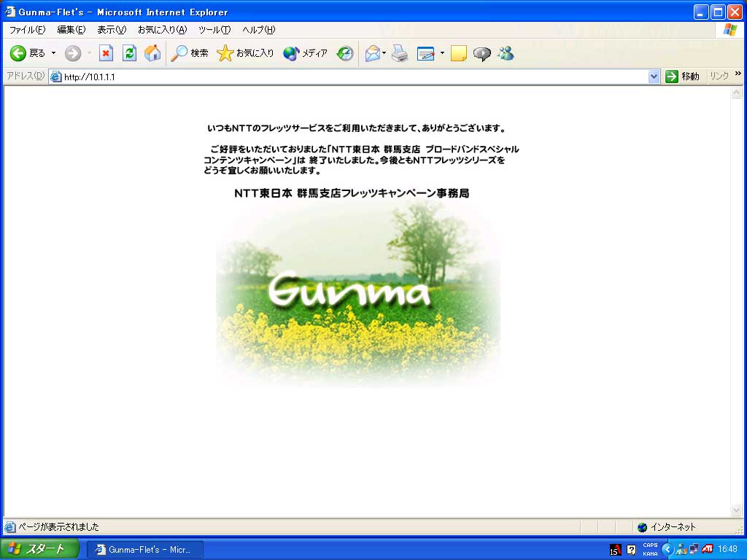Viewport: 747px width, 560px height.
Task: Click the ATI tray icon
Action: pos(707,550)
